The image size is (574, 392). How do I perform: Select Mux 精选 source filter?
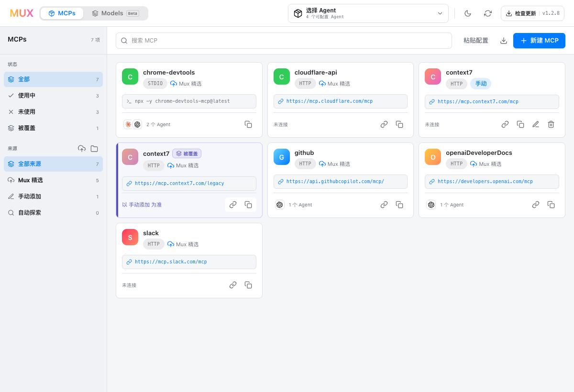[x=53, y=180]
